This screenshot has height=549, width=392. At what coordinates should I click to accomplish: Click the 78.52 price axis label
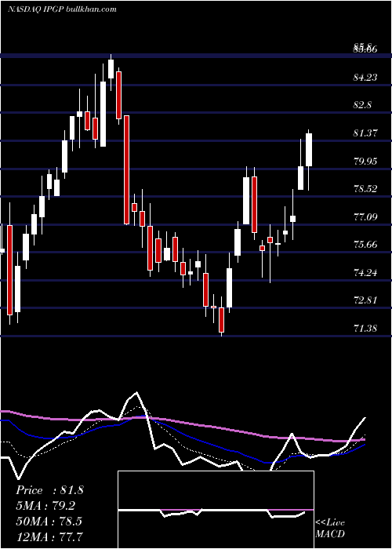pyautogui.click(x=365, y=189)
